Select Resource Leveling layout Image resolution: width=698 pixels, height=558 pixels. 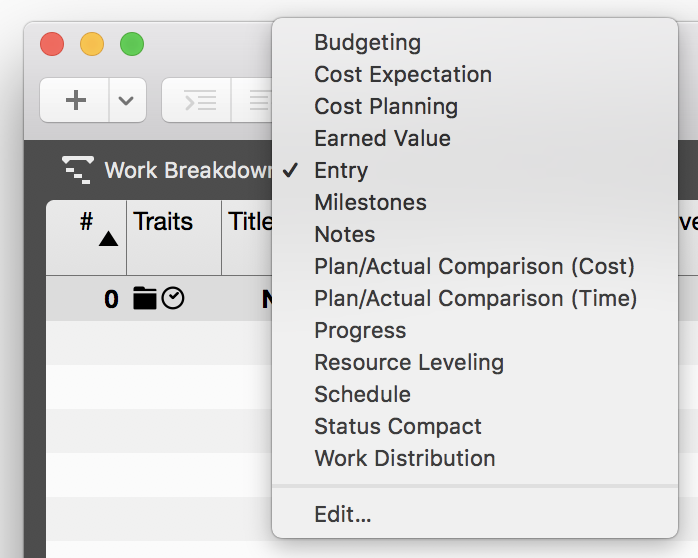click(409, 362)
